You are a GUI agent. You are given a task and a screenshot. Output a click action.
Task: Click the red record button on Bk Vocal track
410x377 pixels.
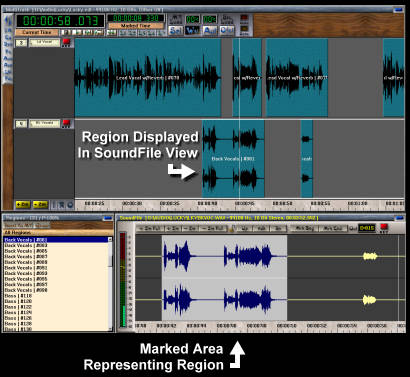[x=66, y=123]
